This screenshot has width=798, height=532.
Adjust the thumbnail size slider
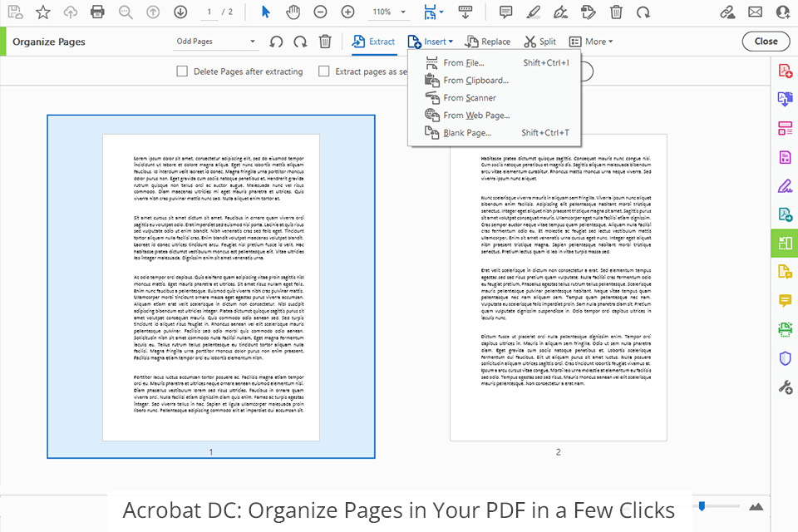[702, 506]
